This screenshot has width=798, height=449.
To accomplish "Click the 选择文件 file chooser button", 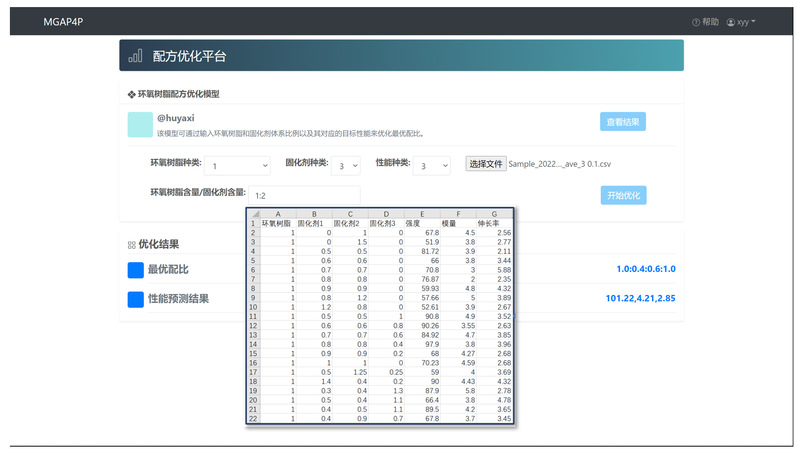I will point(485,163).
